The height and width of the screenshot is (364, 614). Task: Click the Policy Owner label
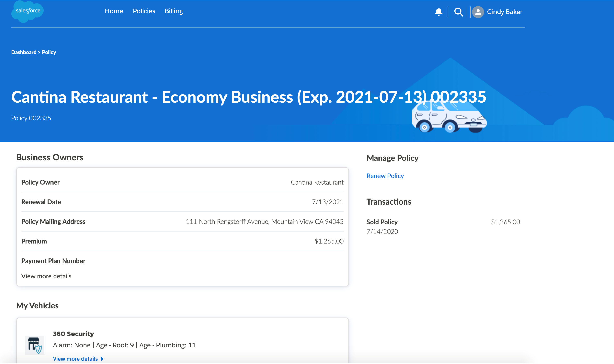tap(40, 182)
